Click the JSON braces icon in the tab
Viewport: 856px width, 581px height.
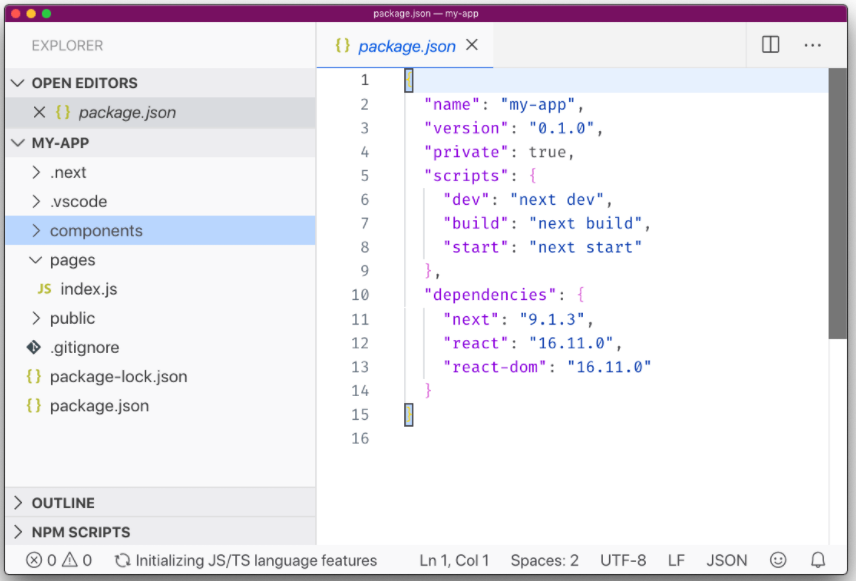point(342,45)
